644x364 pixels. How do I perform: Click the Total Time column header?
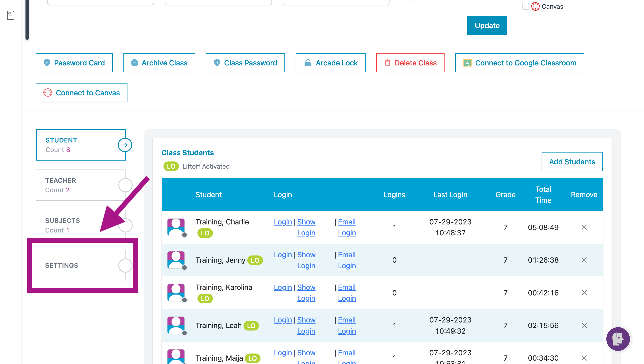coord(543,195)
